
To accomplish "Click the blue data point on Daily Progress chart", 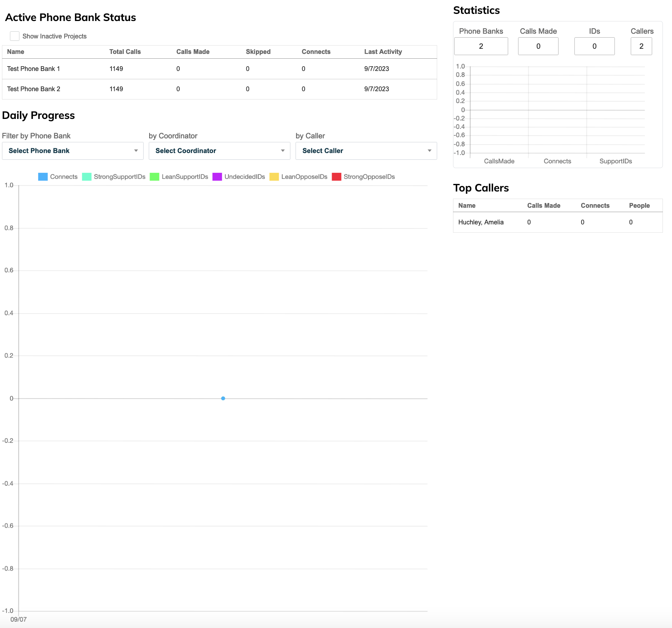I will 223,398.
